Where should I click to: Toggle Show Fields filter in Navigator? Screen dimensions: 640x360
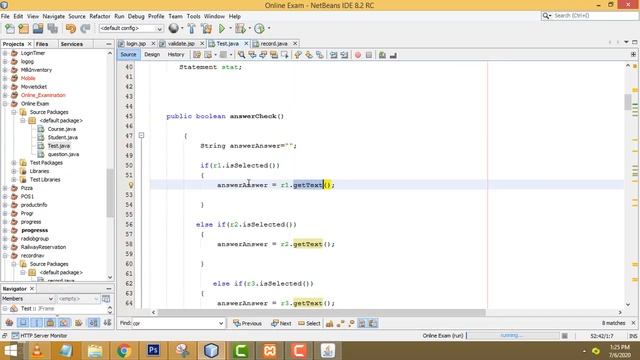[23, 323]
